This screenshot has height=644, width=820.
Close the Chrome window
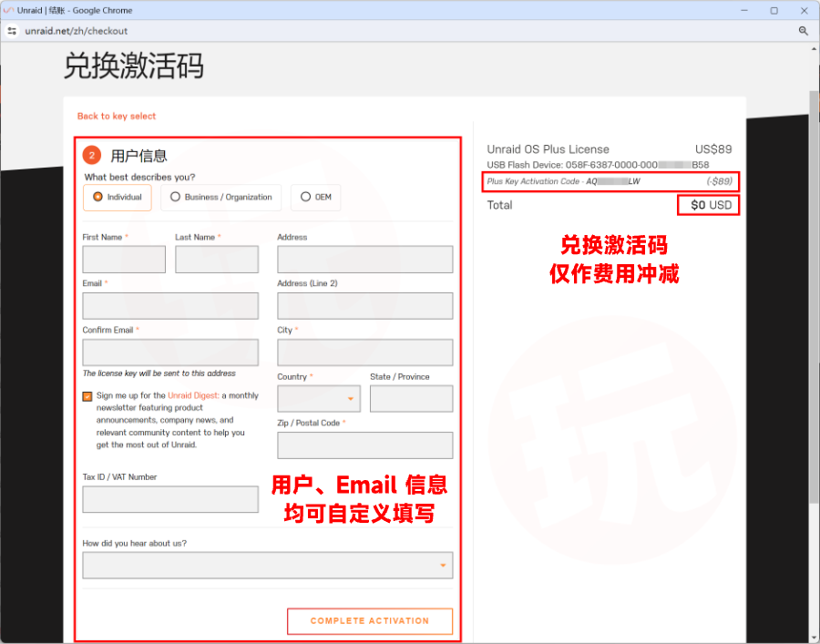[805, 10]
